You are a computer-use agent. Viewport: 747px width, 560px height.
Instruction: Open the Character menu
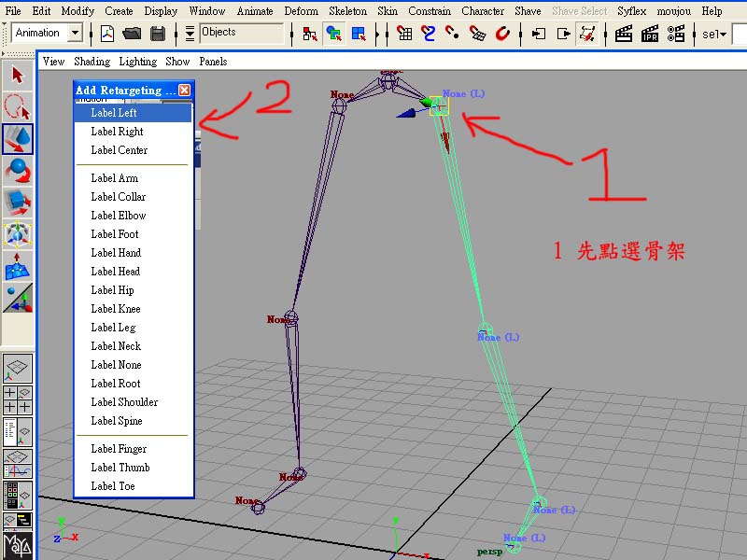[x=483, y=10]
